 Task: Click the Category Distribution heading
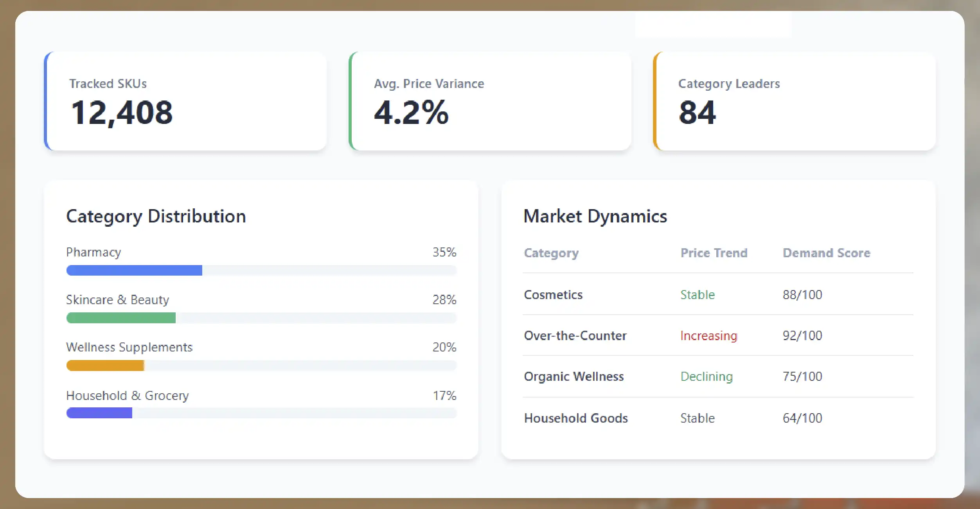coord(156,216)
